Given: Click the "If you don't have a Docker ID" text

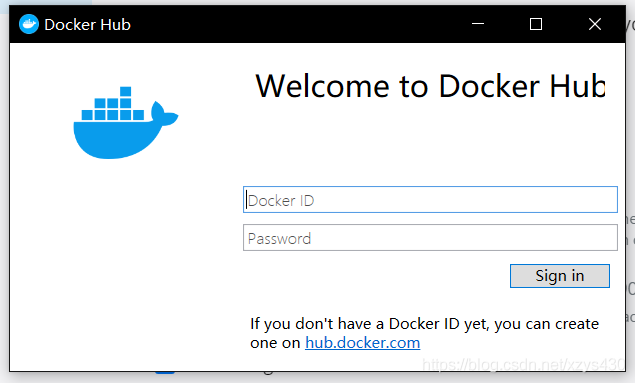Looking at the screenshot, I should (x=355, y=324).
